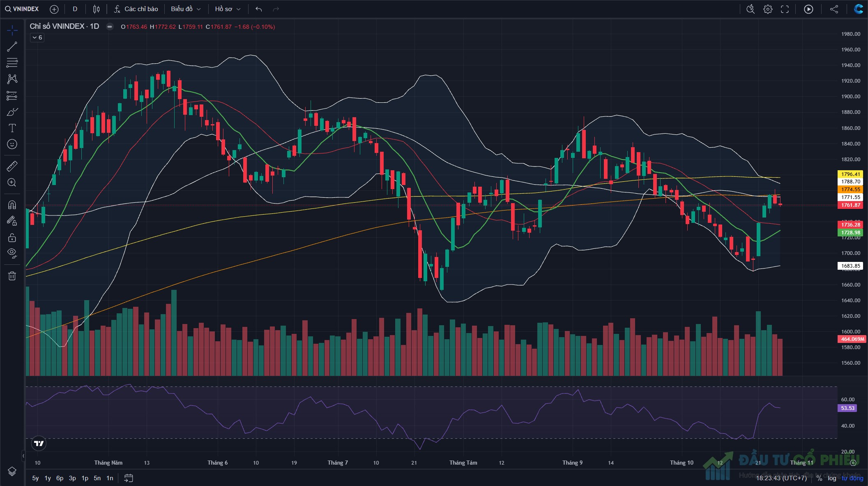Click the 1761.87 red price label

tap(850, 205)
